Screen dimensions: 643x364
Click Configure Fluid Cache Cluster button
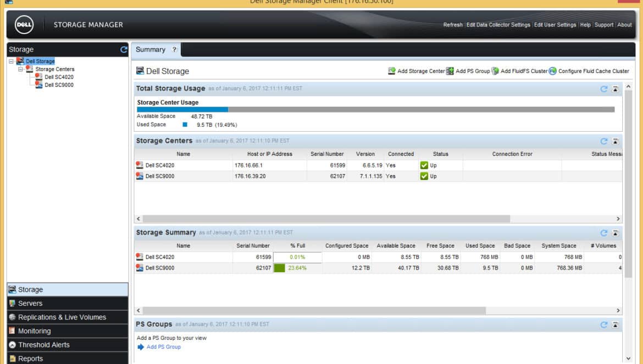click(589, 71)
